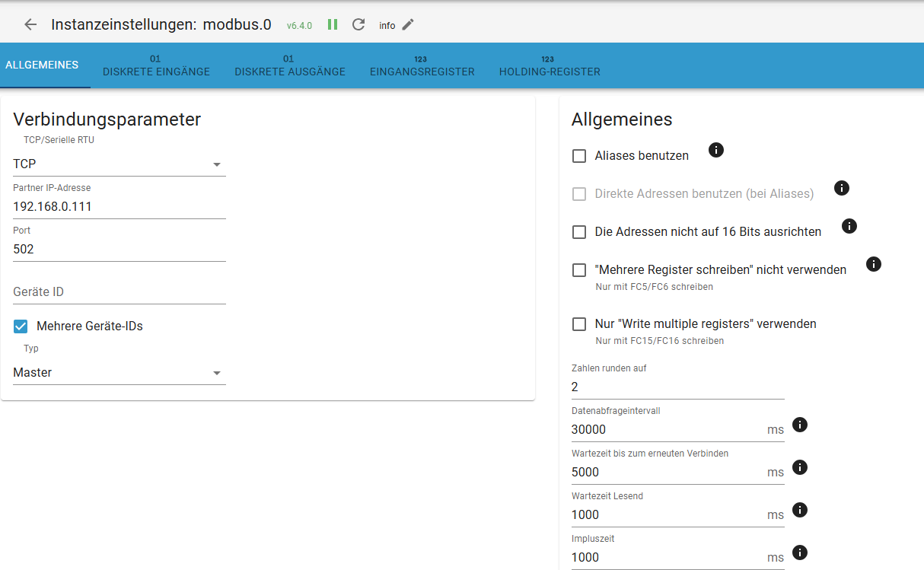The width and height of the screenshot is (924, 570).
Task: Uncheck Mehrere Geräte-IDs
Action: click(x=21, y=326)
